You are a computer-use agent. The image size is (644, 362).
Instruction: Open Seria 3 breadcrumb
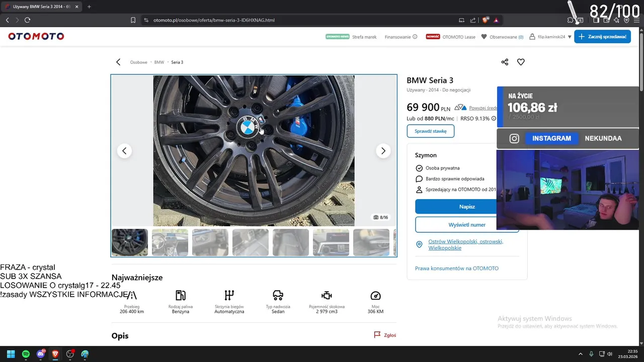177,62
